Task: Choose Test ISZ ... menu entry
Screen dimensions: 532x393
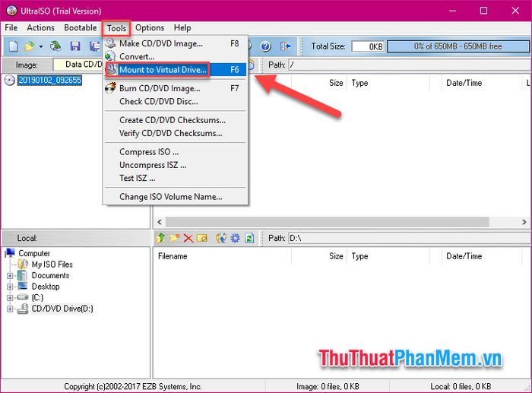Action: click(x=176, y=178)
